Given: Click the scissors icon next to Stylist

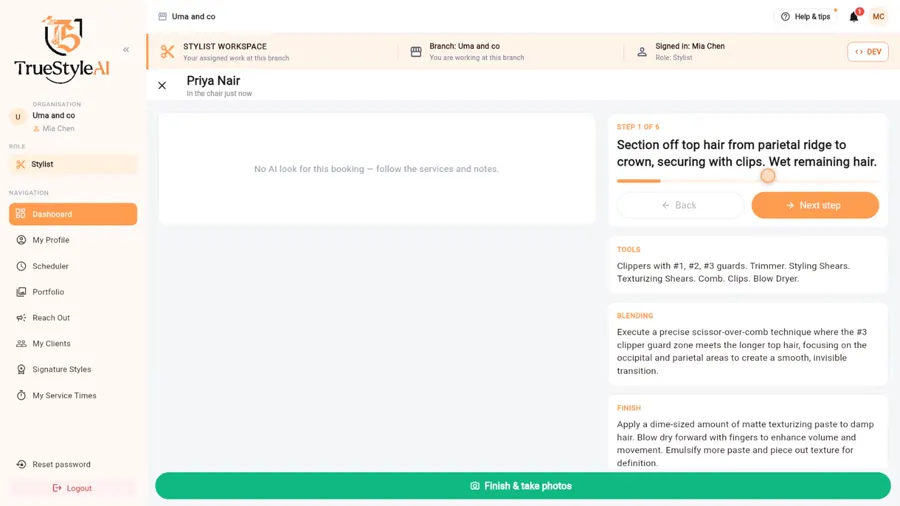Looking at the screenshot, I should tap(21, 164).
